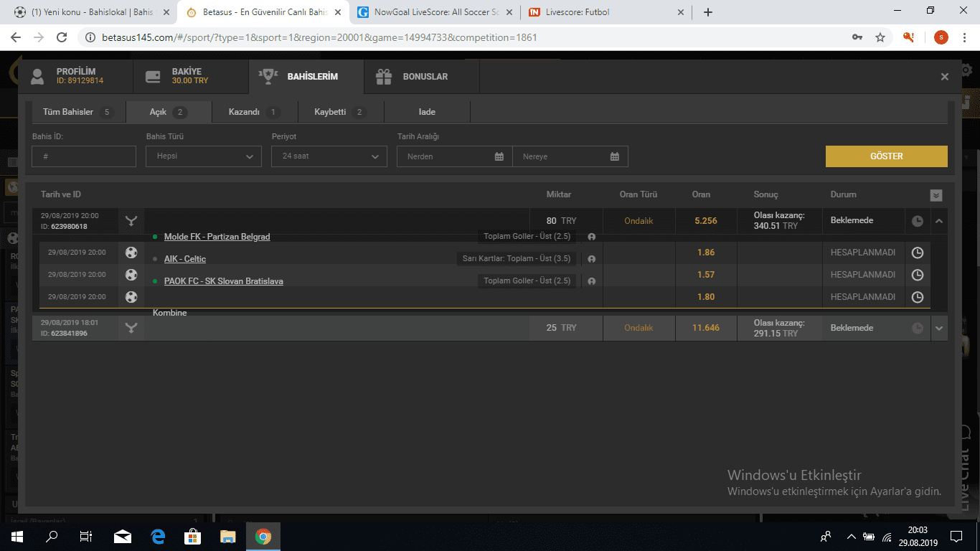This screenshot has height=551, width=980.
Task: Focus the Bahis ID input field
Action: click(x=84, y=156)
